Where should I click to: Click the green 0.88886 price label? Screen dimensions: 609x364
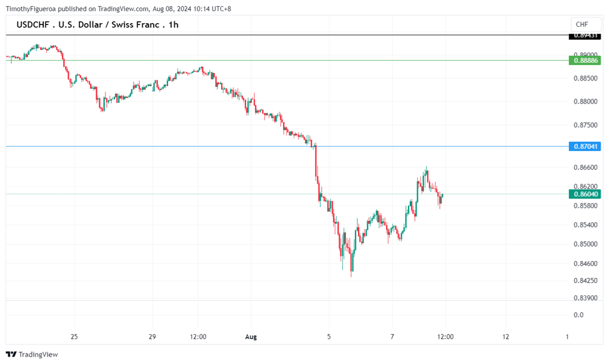point(585,61)
